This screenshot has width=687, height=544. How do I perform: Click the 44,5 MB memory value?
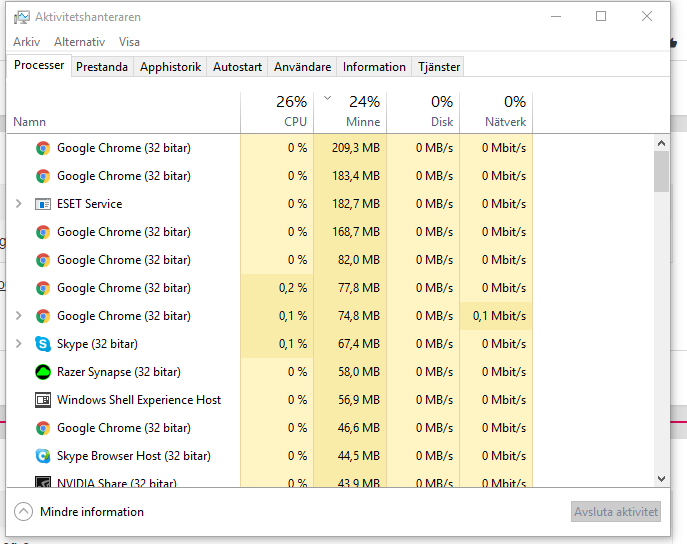pyautogui.click(x=359, y=456)
